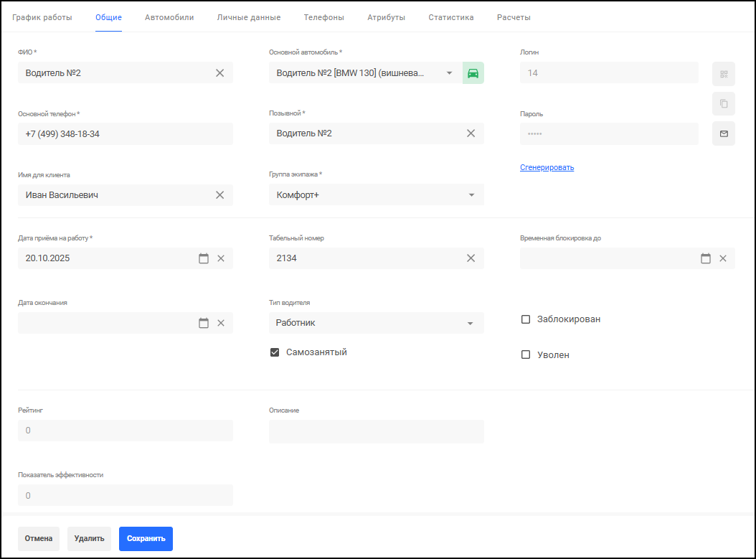This screenshot has width=756, height=559.
Task: Open the Тип водителя dropdown
Action: click(471, 324)
